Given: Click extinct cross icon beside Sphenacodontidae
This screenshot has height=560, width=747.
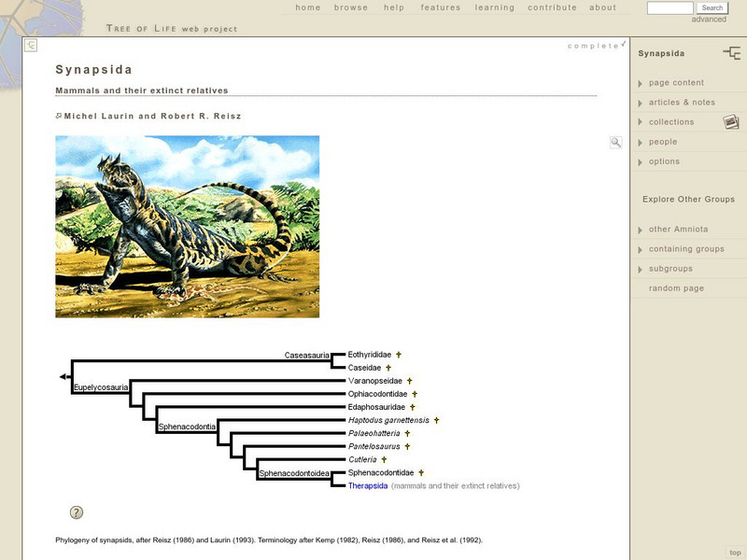Looking at the screenshot, I should tap(421, 473).
